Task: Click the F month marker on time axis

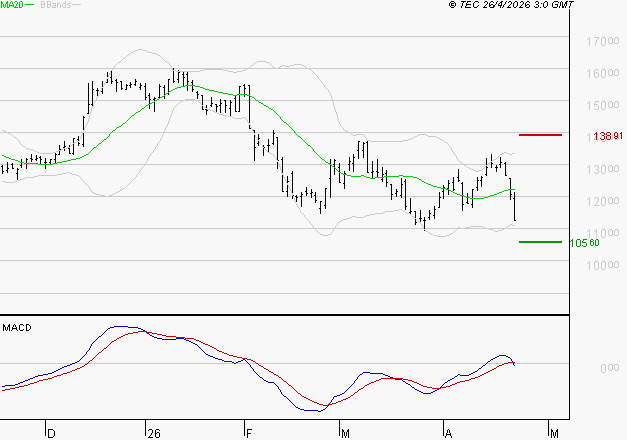Action: pyautogui.click(x=249, y=434)
